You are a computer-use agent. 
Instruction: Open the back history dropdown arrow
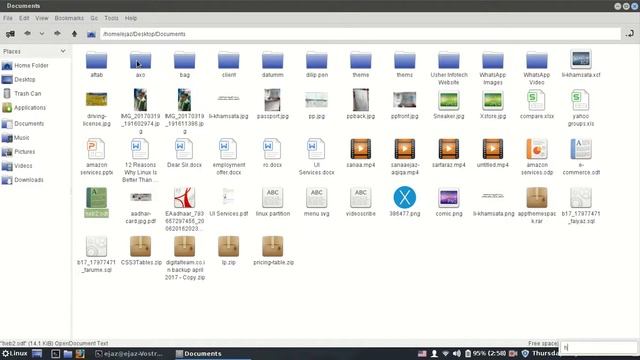[x=42, y=34]
